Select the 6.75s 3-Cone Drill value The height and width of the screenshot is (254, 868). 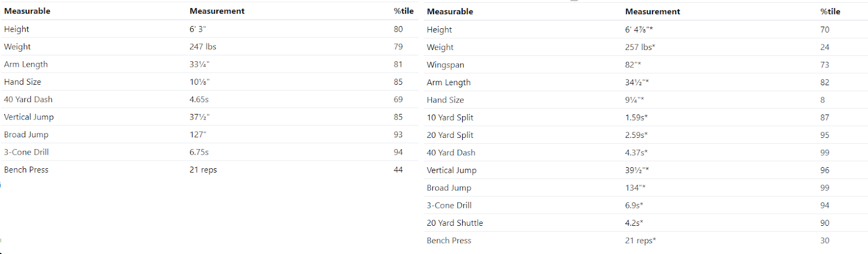199,152
